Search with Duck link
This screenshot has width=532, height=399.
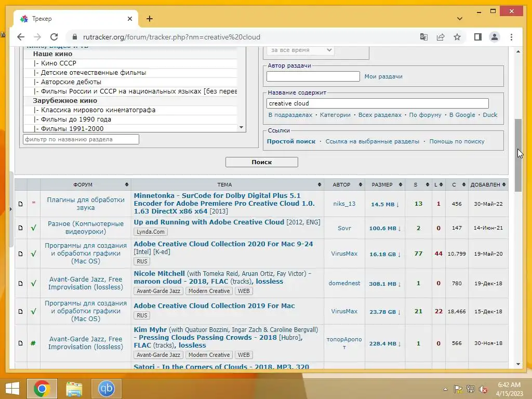click(490, 115)
